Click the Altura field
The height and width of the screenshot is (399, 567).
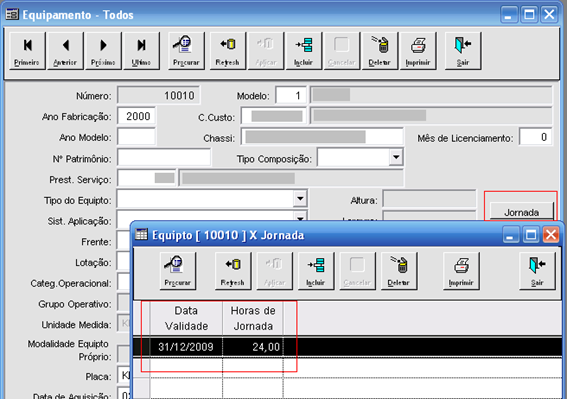(x=429, y=199)
